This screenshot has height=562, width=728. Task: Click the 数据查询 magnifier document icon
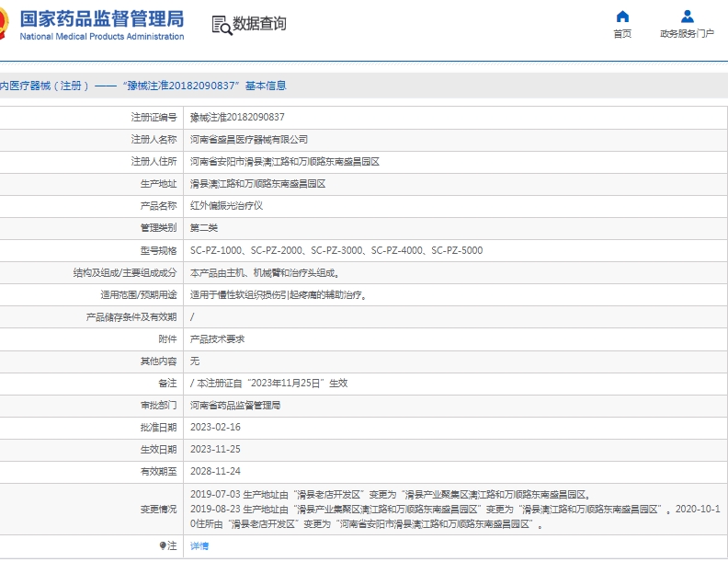click(x=222, y=25)
